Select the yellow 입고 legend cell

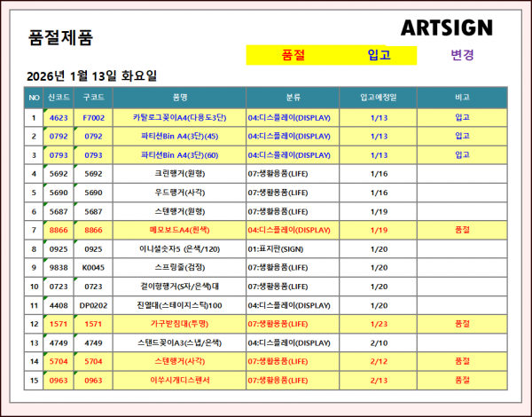(x=379, y=55)
